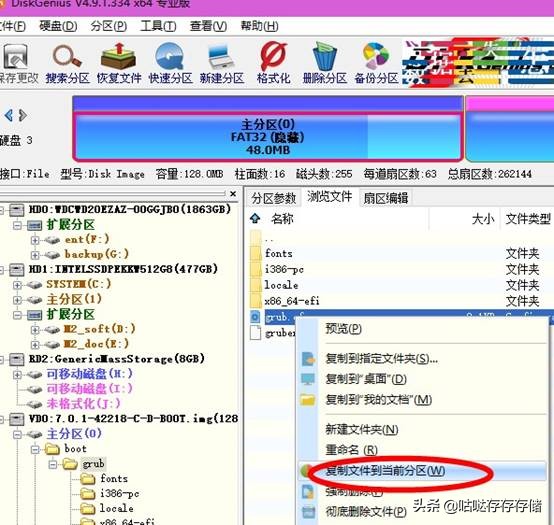The width and height of the screenshot is (554, 525).
Task: Collapse the HD0 extended partition node
Action: click(17, 225)
